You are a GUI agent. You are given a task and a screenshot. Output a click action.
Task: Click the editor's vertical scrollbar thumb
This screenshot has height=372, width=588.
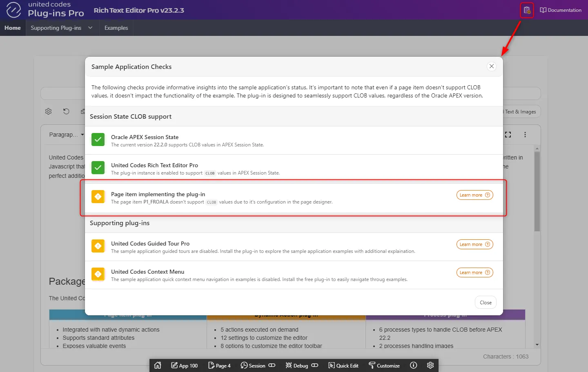pos(537,192)
